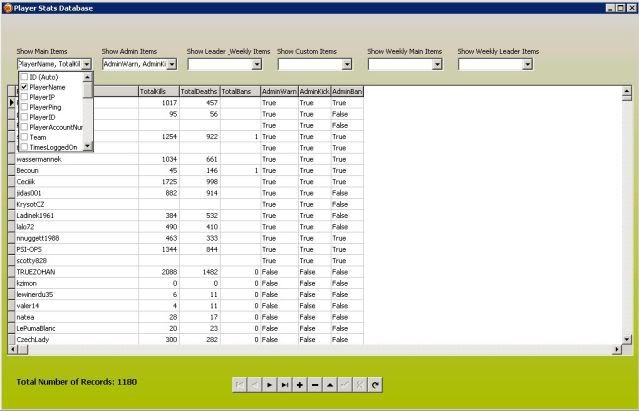Expand the Show Custom Items combo box

[x=347, y=64]
